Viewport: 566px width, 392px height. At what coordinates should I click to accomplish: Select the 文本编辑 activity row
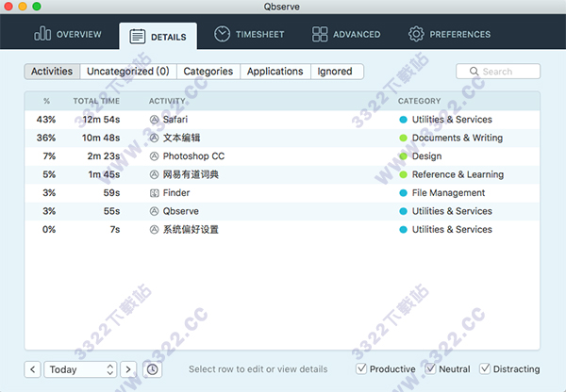coord(282,138)
